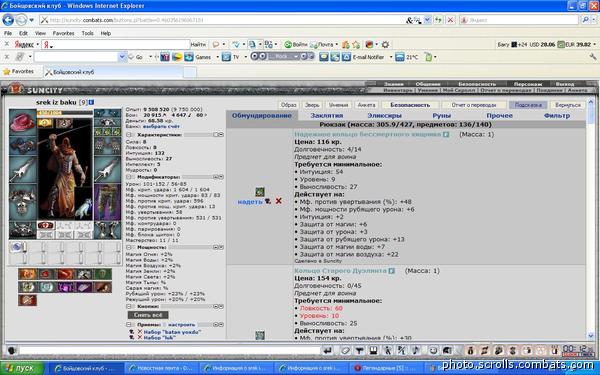Switch to the Эликсиры tab

tap(384, 116)
